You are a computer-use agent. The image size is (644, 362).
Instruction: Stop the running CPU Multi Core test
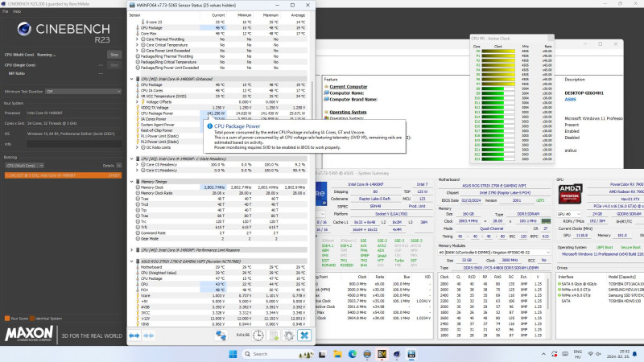[x=114, y=54]
